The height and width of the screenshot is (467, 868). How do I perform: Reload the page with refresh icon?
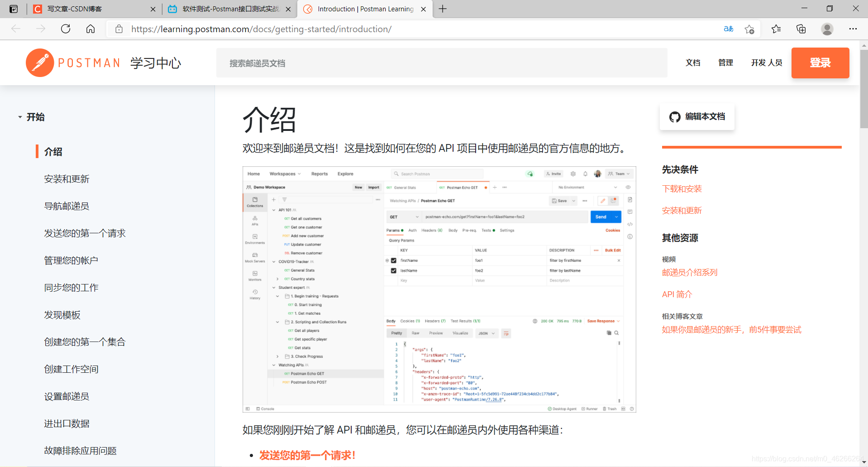[x=66, y=29]
